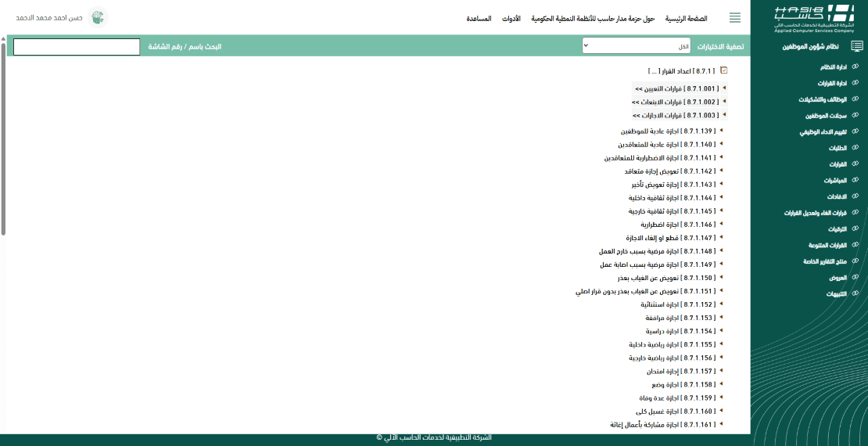Open الصفحة الرئيسية in the top menu
The width and height of the screenshot is (868, 446).
point(686,18)
